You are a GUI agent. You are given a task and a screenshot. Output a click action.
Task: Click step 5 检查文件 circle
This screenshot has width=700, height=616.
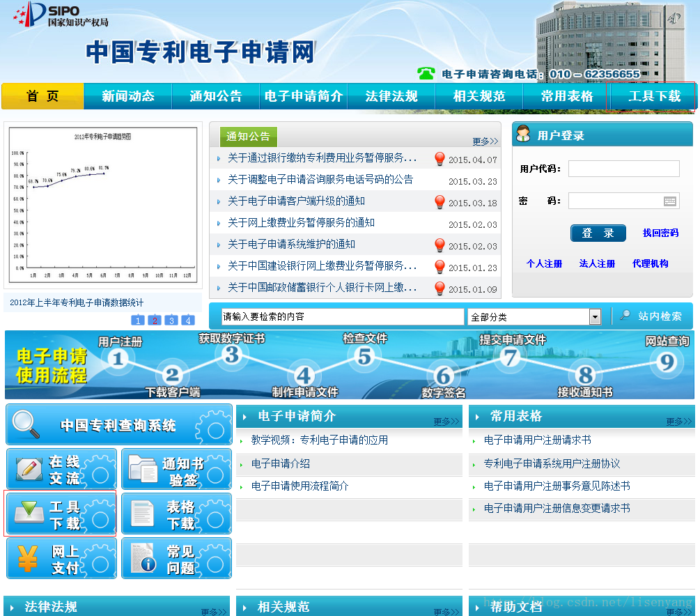(x=364, y=357)
